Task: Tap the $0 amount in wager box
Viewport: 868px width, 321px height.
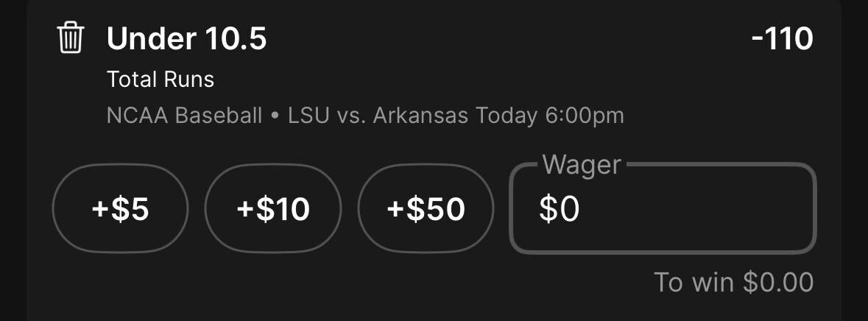Action: click(x=560, y=210)
